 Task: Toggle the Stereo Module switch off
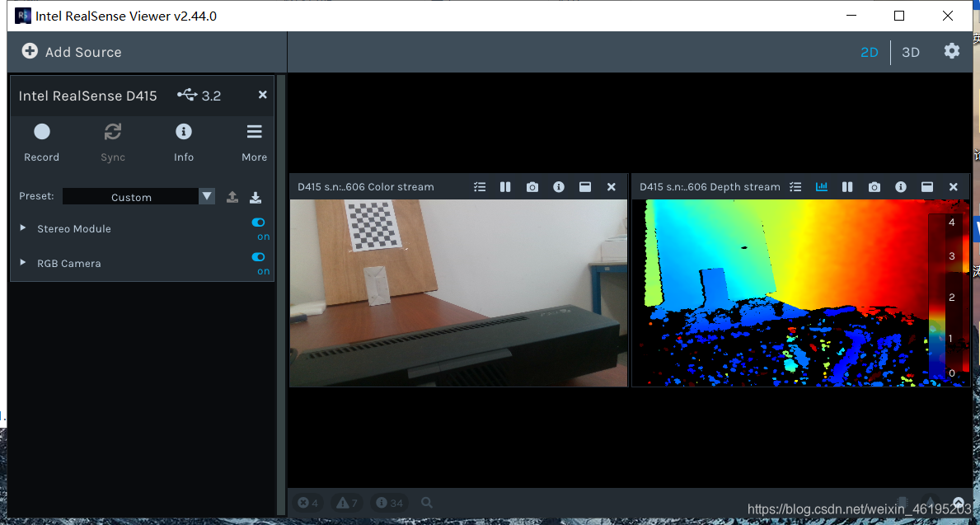pos(257,223)
